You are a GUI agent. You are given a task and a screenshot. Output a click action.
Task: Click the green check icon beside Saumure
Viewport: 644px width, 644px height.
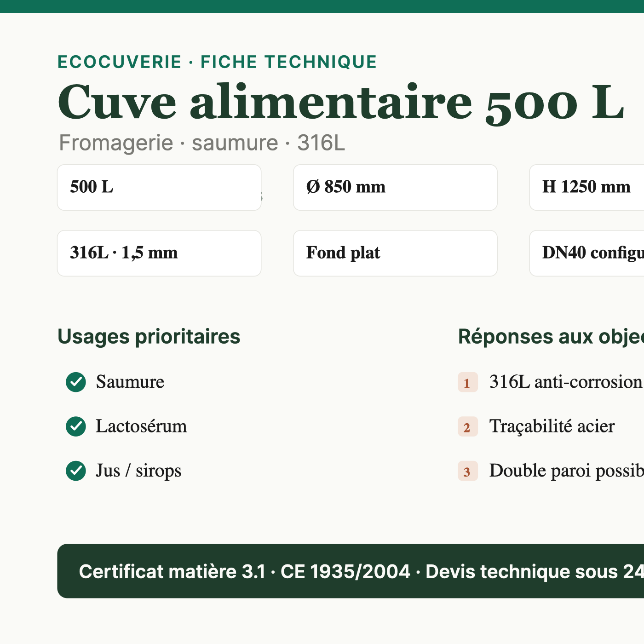point(76,382)
